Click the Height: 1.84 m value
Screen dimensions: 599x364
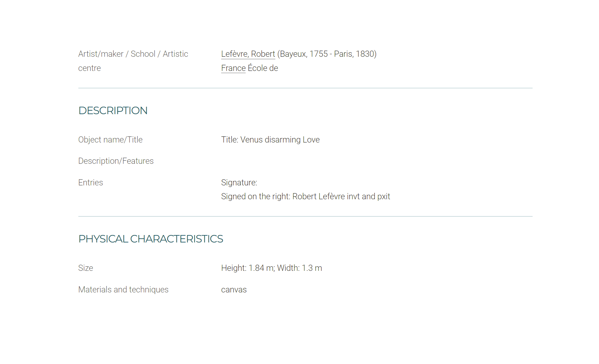click(x=247, y=268)
